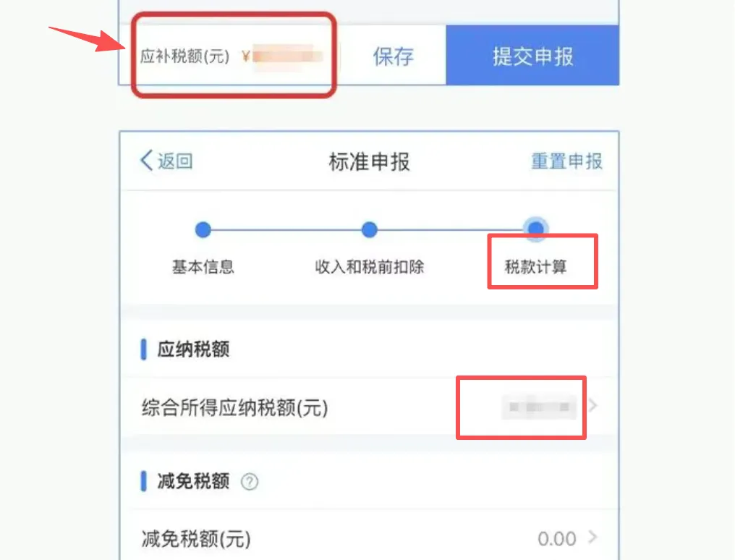Submit with the 提交申报 button
Screen dimensions: 735x560
click(532, 55)
